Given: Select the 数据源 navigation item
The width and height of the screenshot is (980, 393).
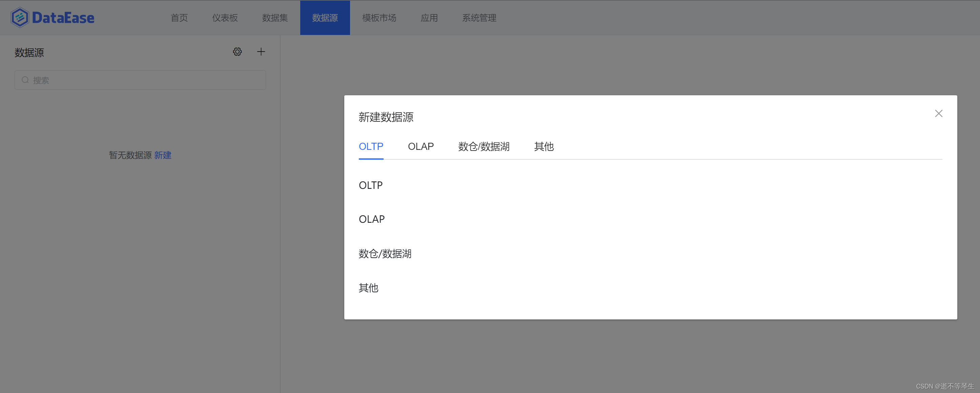Looking at the screenshot, I should point(325,18).
